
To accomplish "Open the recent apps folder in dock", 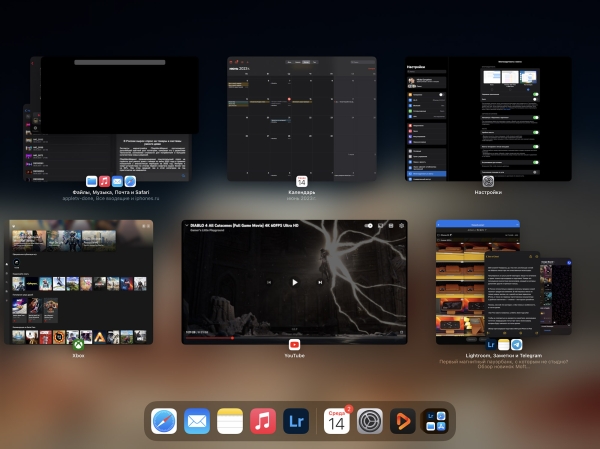I will [435, 422].
